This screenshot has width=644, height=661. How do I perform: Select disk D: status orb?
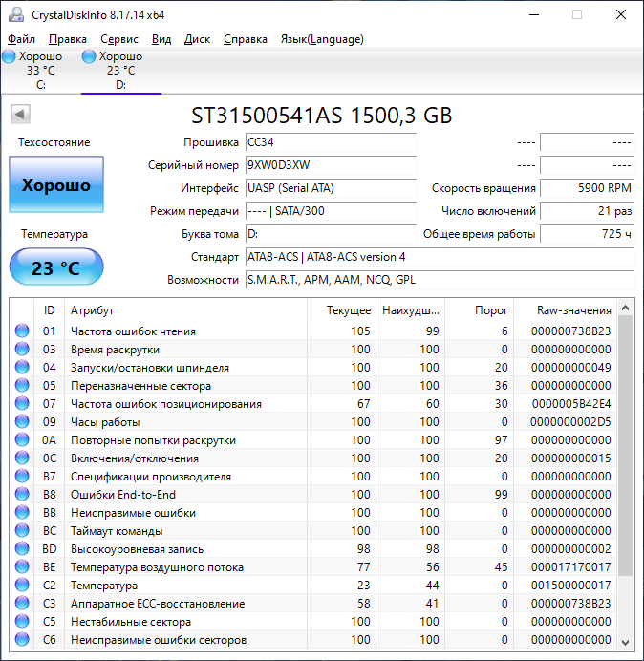[x=89, y=57]
